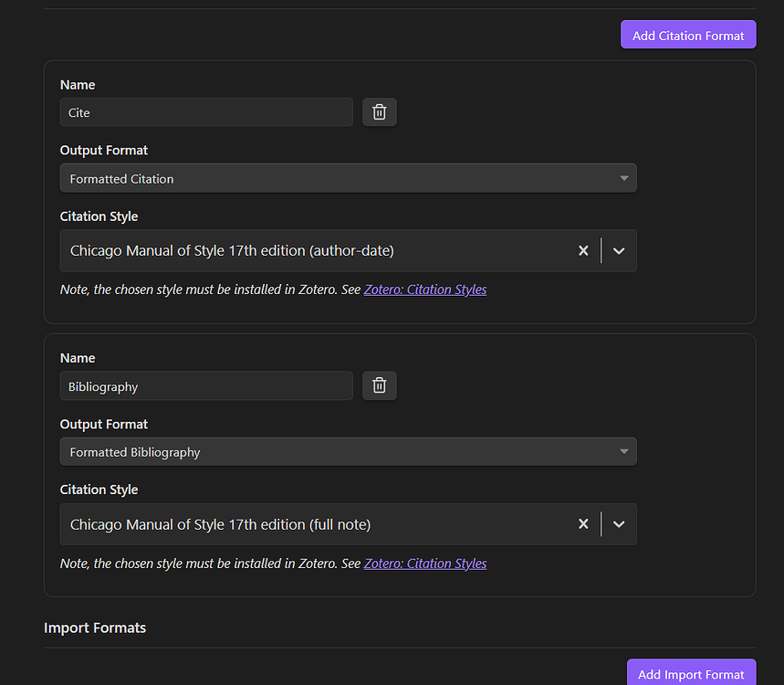Focus the Name field containing Bibliography
Viewport: 784px width, 685px height.
[x=206, y=386]
